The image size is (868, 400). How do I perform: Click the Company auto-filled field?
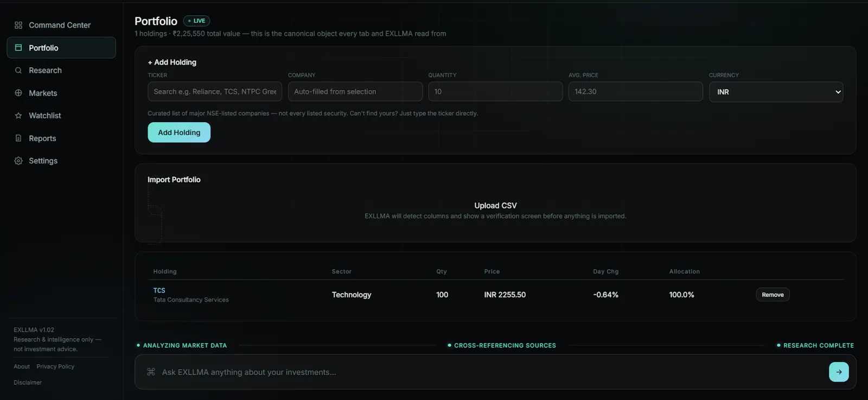pos(355,92)
